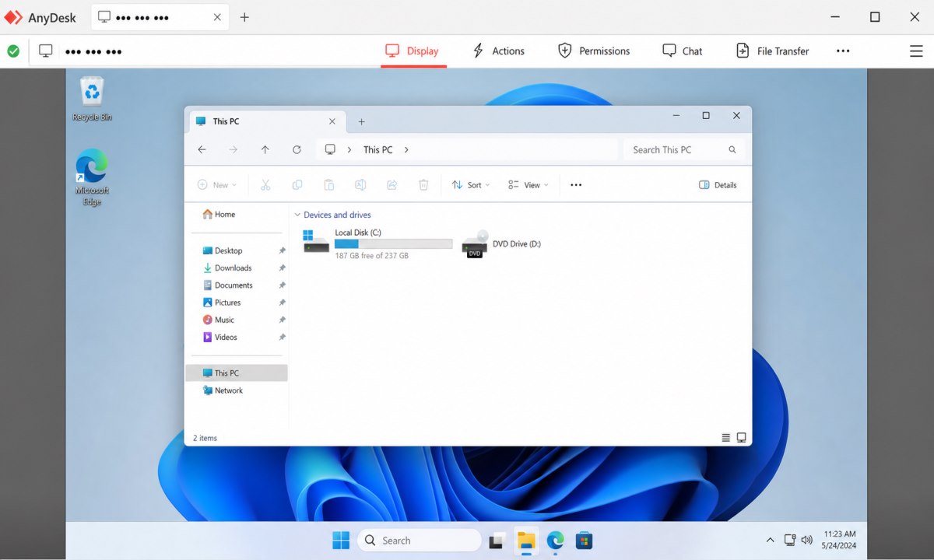Open the AnyDesk hamburger main menu

click(916, 51)
